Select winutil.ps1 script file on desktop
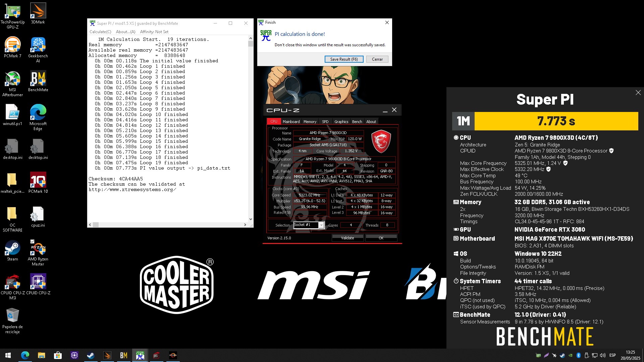The height and width of the screenshot is (362, 644). pos(12,115)
